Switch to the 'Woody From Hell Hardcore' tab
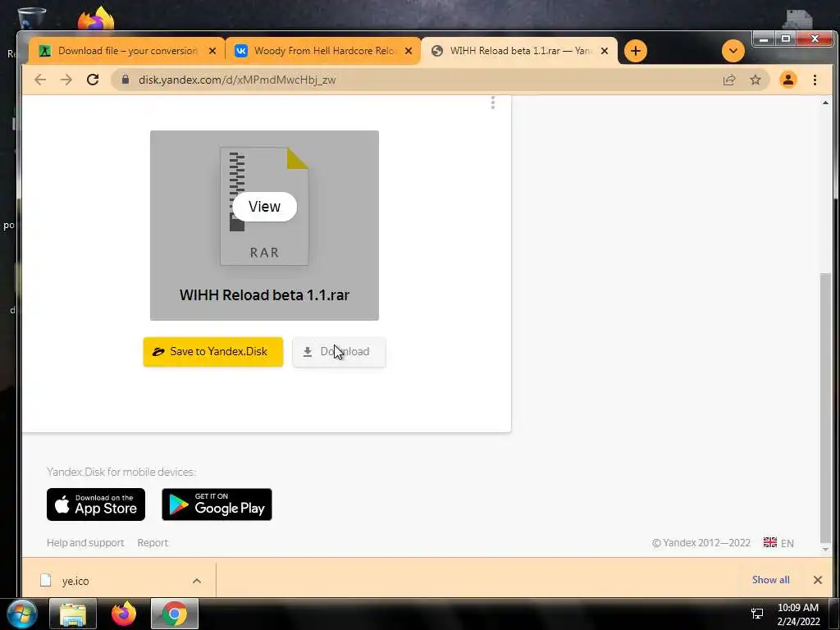 click(323, 51)
